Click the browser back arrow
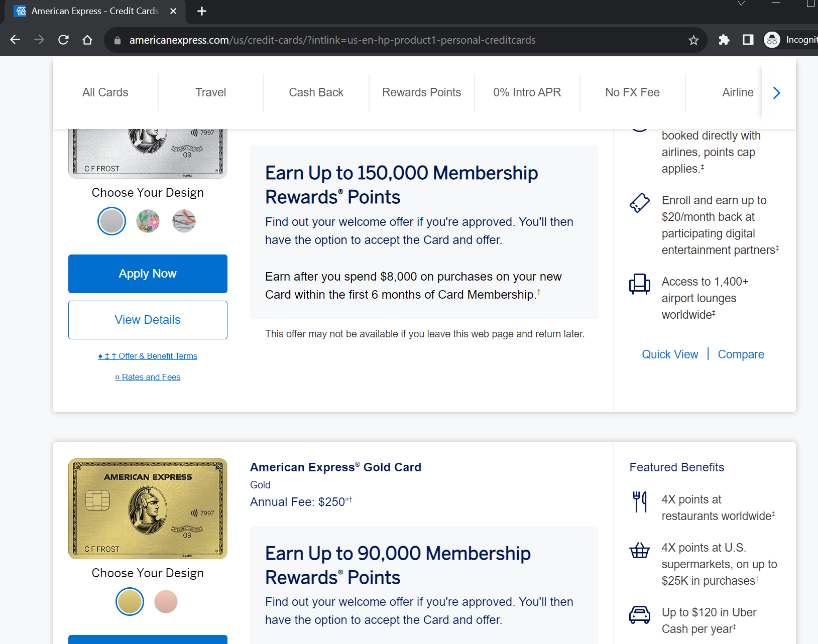This screenshot has height=644, width=818. point(15,40)
